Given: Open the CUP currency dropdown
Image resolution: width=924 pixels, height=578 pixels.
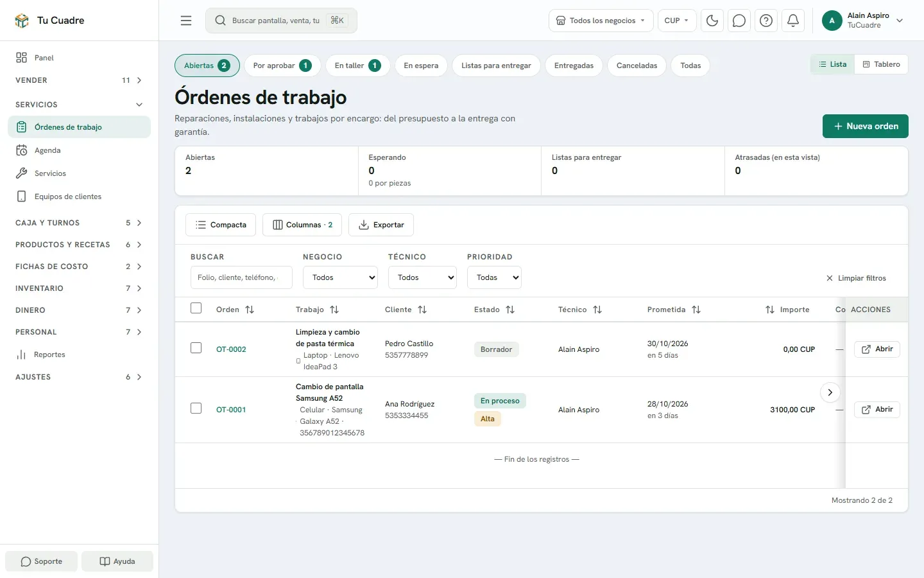Looking at the screenshot, I should pyautogui.click(x=677, y=21).
